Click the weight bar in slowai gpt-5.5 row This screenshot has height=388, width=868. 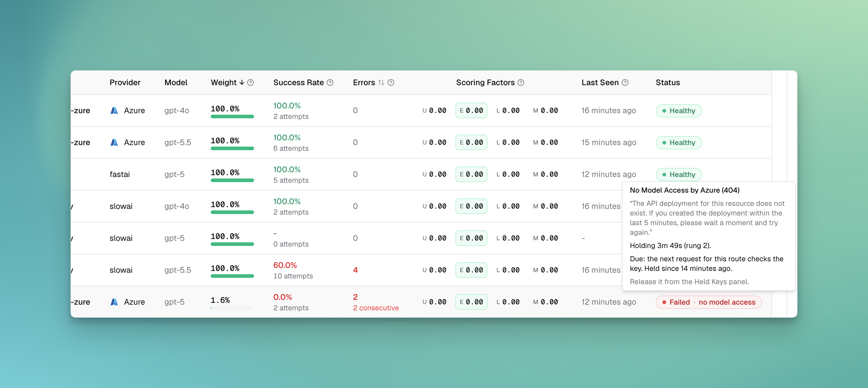232,276
